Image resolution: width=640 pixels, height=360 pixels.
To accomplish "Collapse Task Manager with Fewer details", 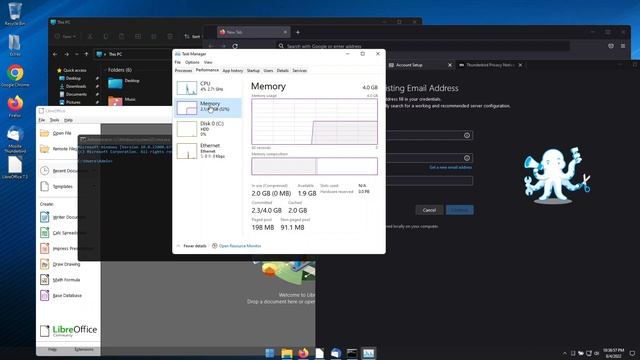I will pos(192,246).
